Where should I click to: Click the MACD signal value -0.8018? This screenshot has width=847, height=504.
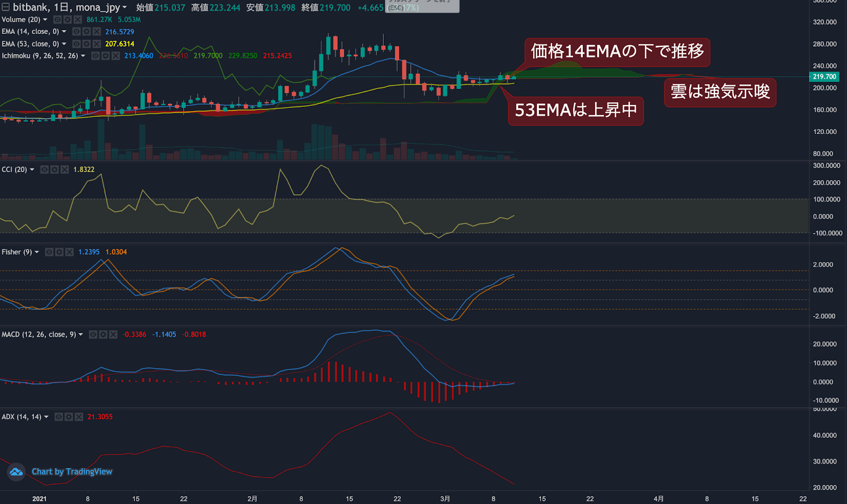click(x=194, y=335)
